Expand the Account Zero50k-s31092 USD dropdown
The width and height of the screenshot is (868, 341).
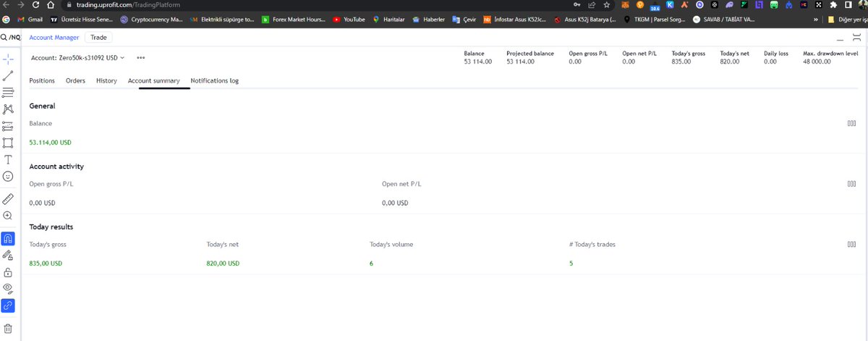[78, 57]
